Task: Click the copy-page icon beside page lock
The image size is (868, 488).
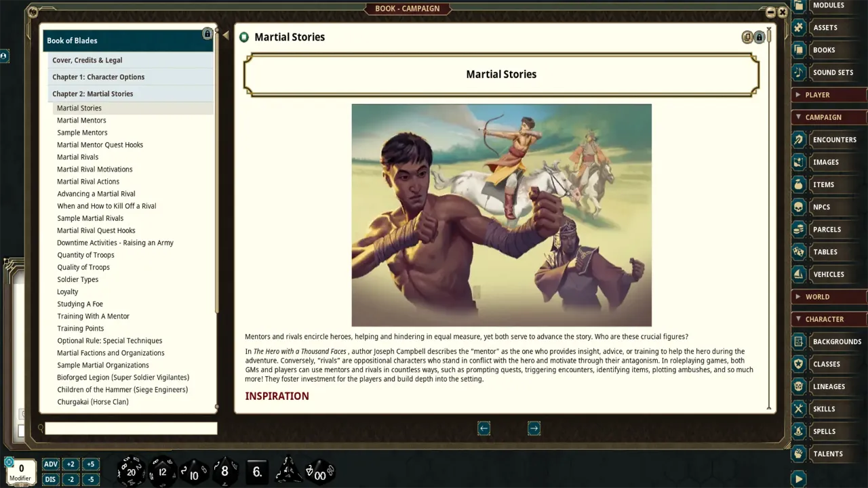Action: coord(747,37)
